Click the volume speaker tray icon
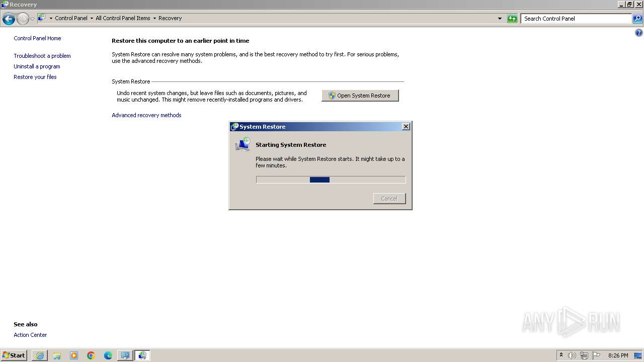The image size is (644, 362). tap(572, 355)
